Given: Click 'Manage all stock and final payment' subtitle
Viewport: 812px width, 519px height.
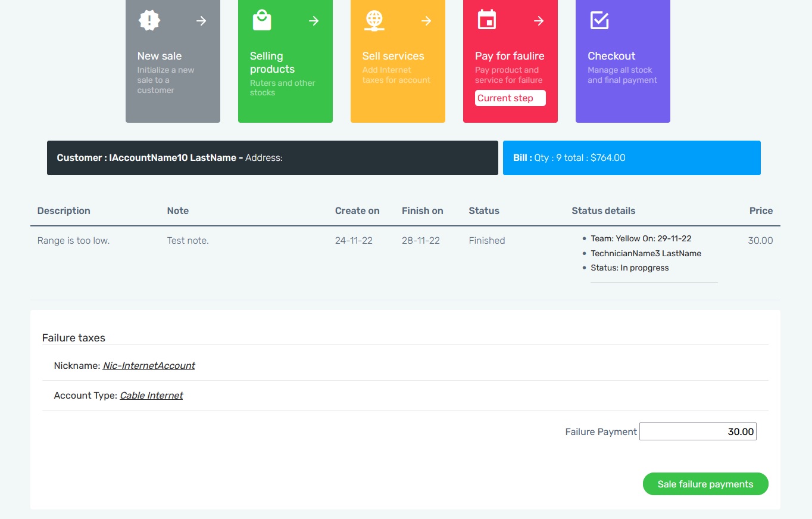Looking at the screenshot, I should (x=623, y=75).
